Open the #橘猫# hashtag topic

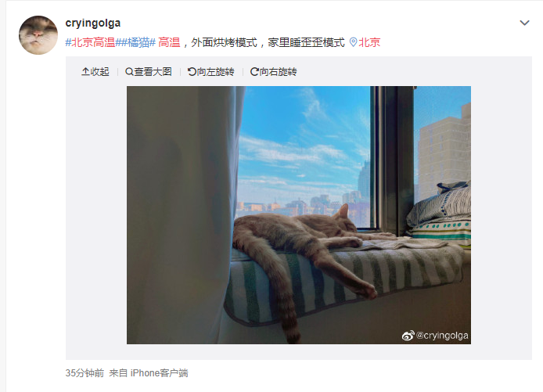pyautogui.click(x=137, y=42)
